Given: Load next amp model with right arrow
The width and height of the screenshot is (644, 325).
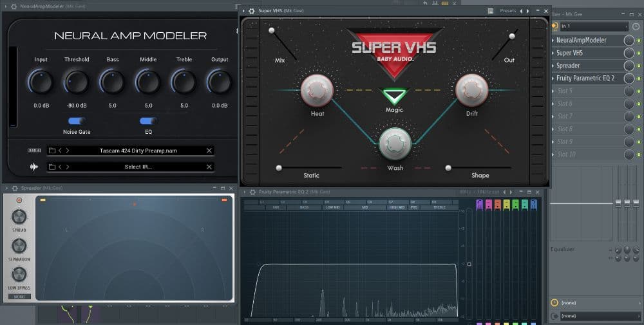Looking at the screenshot, I should click(x=68, y=151).
